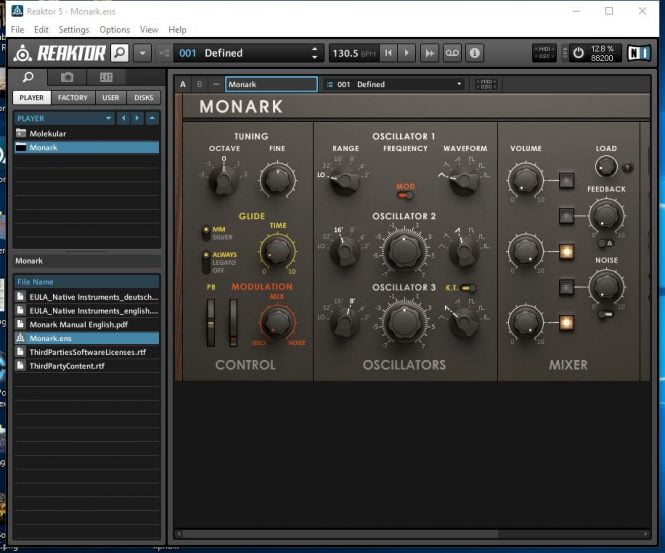Toggle the Always/Legato/Off glide switch
665x553 pixels.
coord(206,262)
